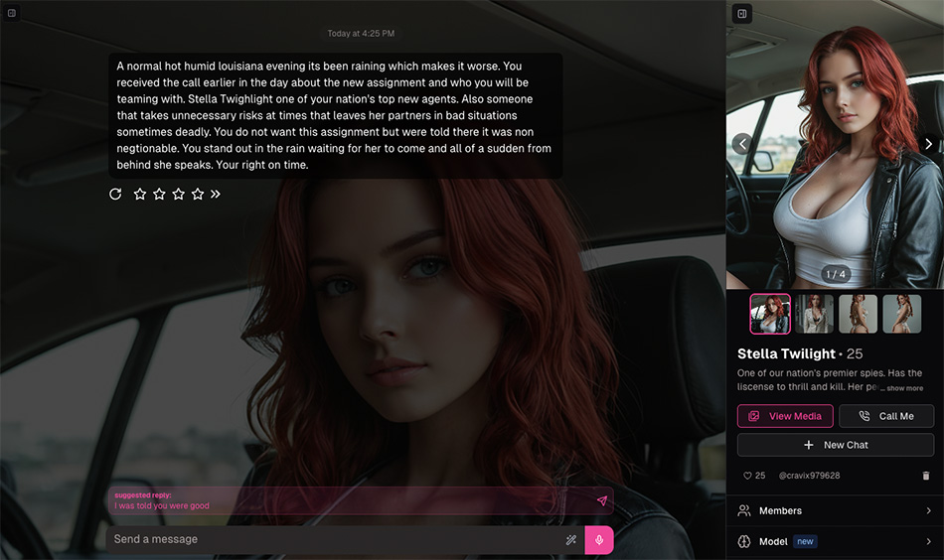This screenshot has height=560, width=944.
Task: Click the magic wand icon in message box
Action: tap(571, 539)
